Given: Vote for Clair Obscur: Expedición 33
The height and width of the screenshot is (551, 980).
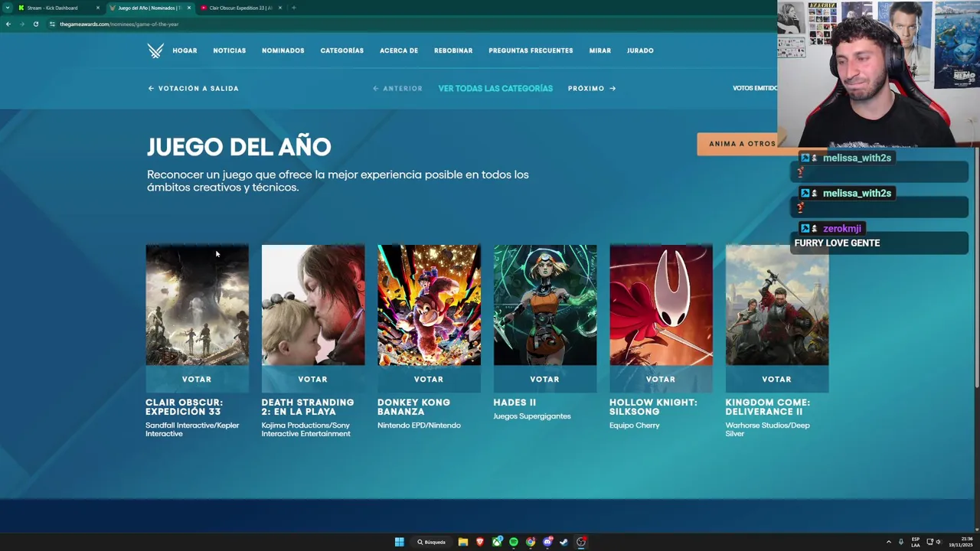Looking at the screenshot, I should (x=197, y=379).
